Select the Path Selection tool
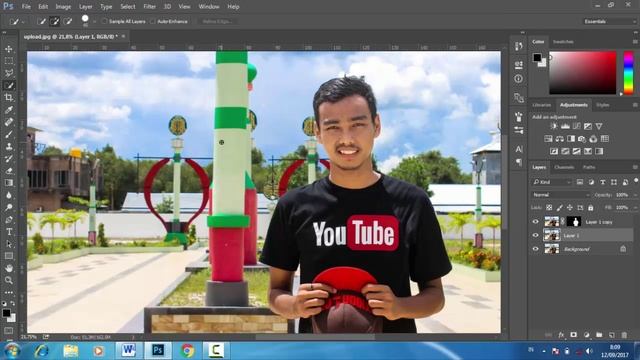Image resolution: width=640 pixels, height=360 pixels. point(9,244)
